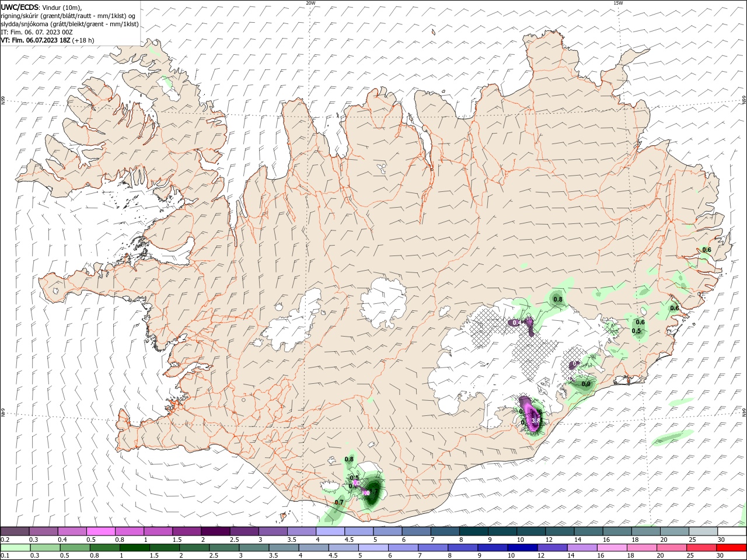Image resolution: width=747 pixels, height=560 pixels.
Task: Click the 0.9 precipitation value on the map
Action: tap(586, 383)
